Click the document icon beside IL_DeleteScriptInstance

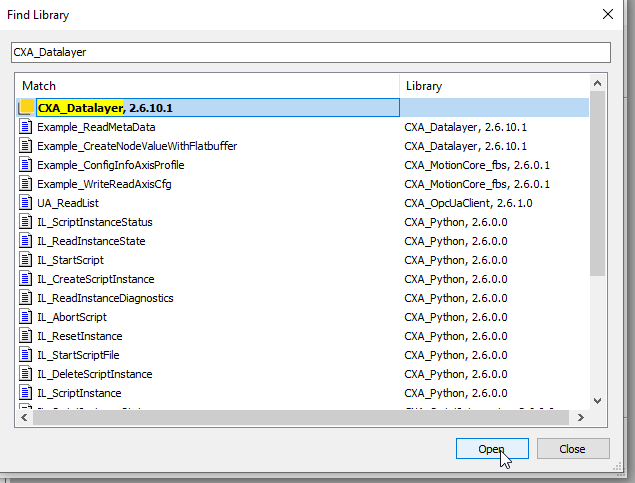click(x=26, y=374)
